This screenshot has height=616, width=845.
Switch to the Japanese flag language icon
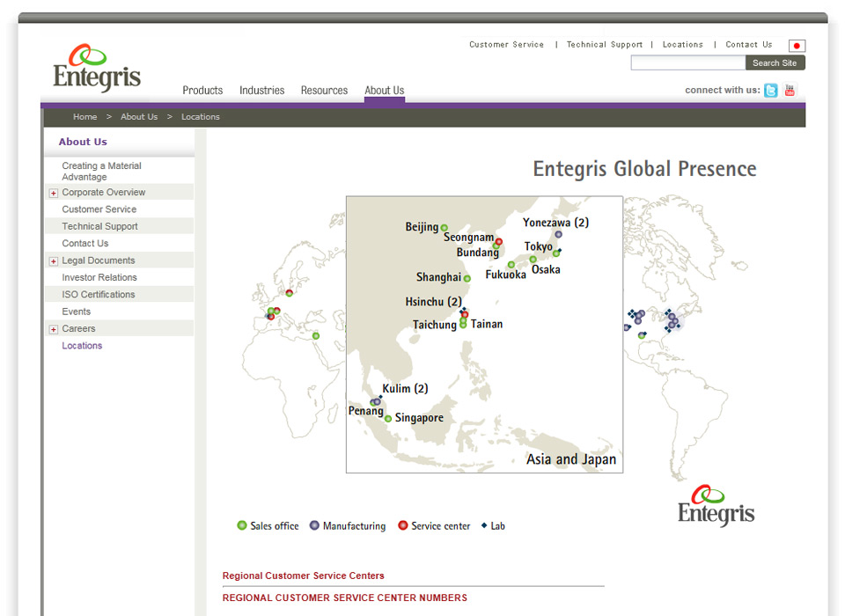pos(797,46)
